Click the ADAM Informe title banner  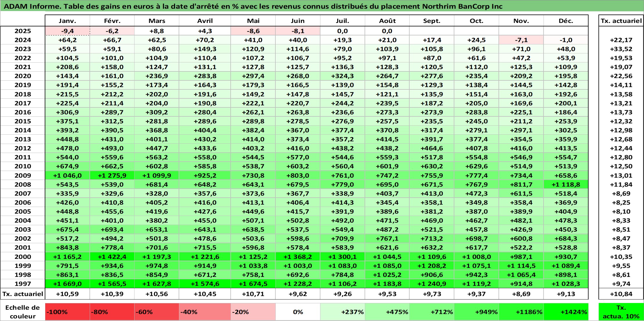pyautogui.click(x=322, y=6)
